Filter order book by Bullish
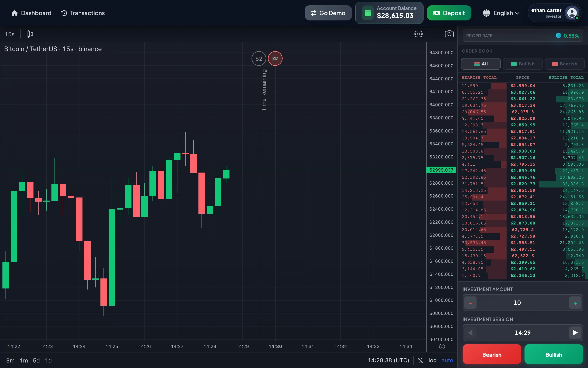This screenshot has width=588, height=368. pos(523,64)
